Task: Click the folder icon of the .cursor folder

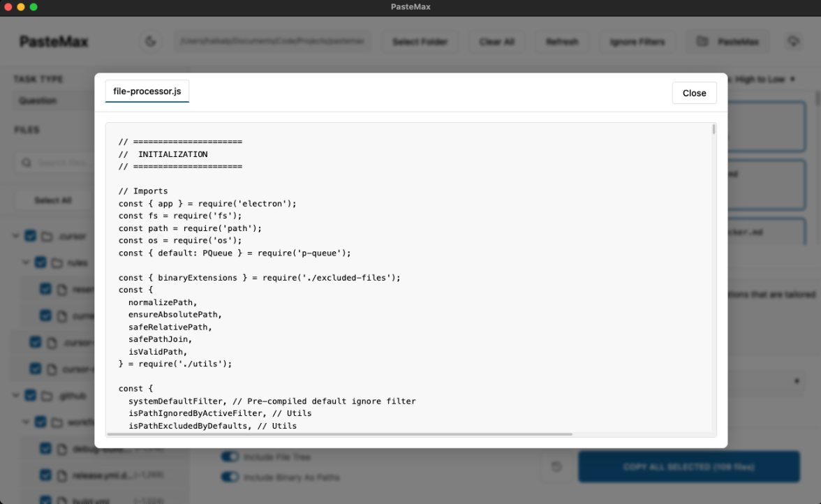Action: 47,236
